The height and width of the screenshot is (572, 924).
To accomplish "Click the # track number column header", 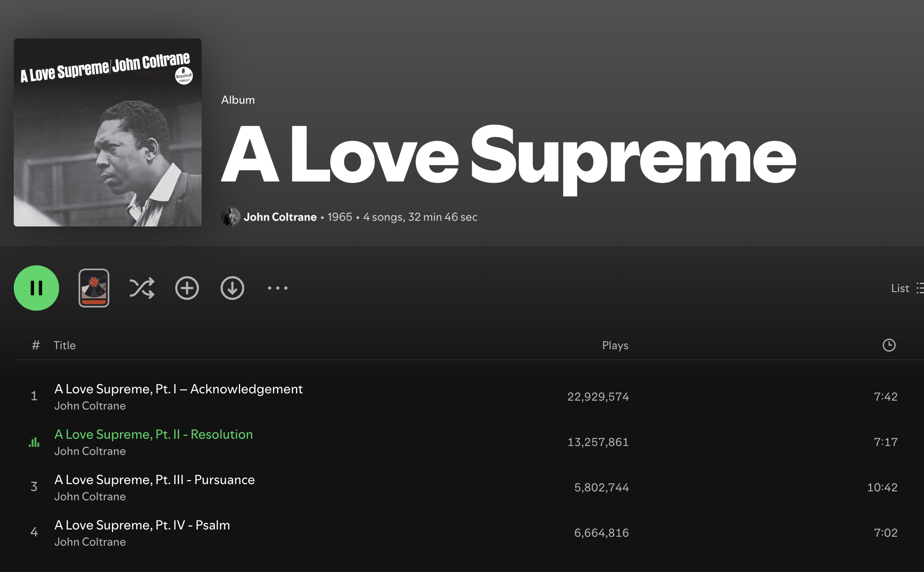I will [x=36, y=345].
